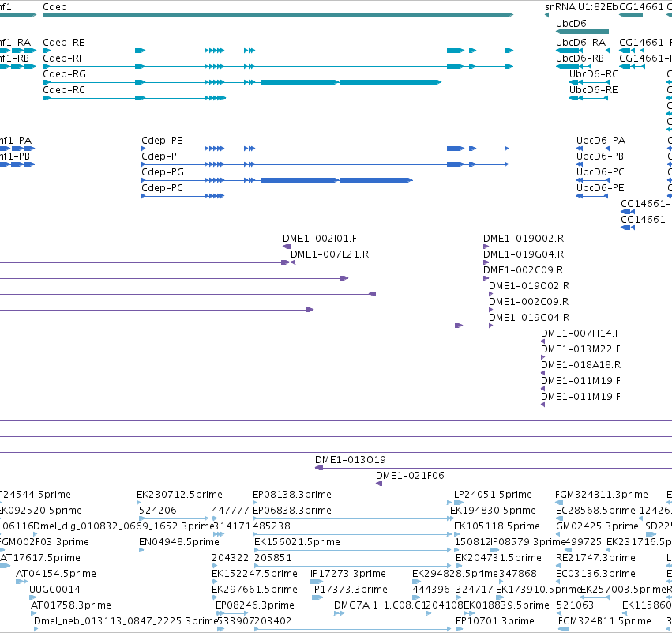Select the UbcD6-PC protein label
This screenshot has width=672, height=633.
point(600,172)
